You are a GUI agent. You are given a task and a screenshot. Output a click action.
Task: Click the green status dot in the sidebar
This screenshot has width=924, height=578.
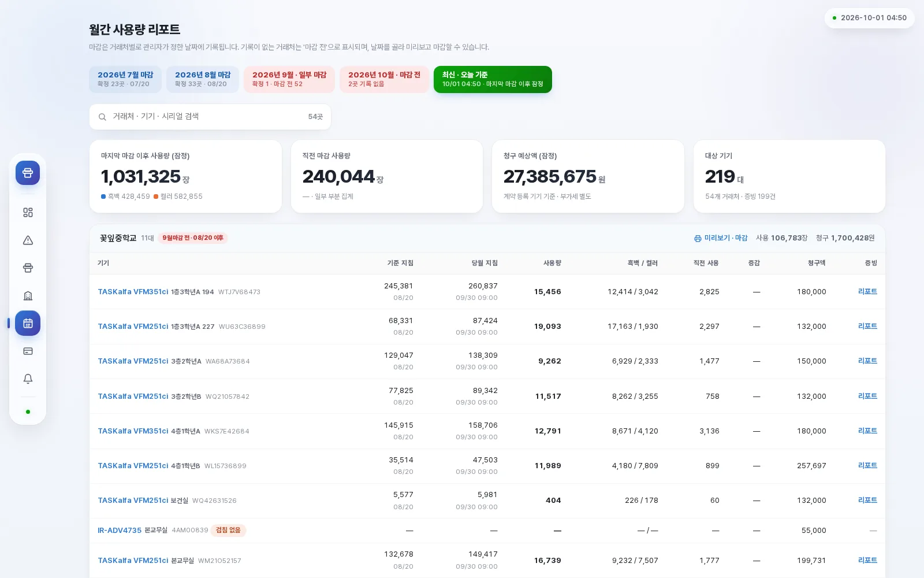(x=28, y=412)
